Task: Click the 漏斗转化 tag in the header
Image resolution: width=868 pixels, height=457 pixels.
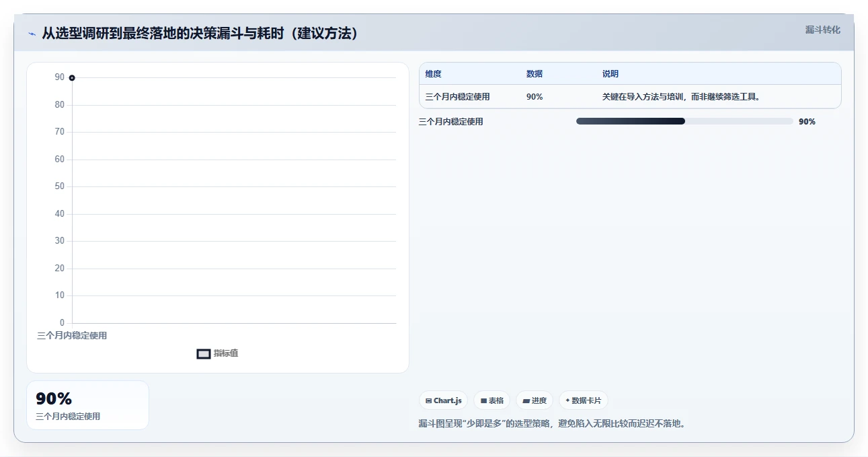Action: (823, 30)
